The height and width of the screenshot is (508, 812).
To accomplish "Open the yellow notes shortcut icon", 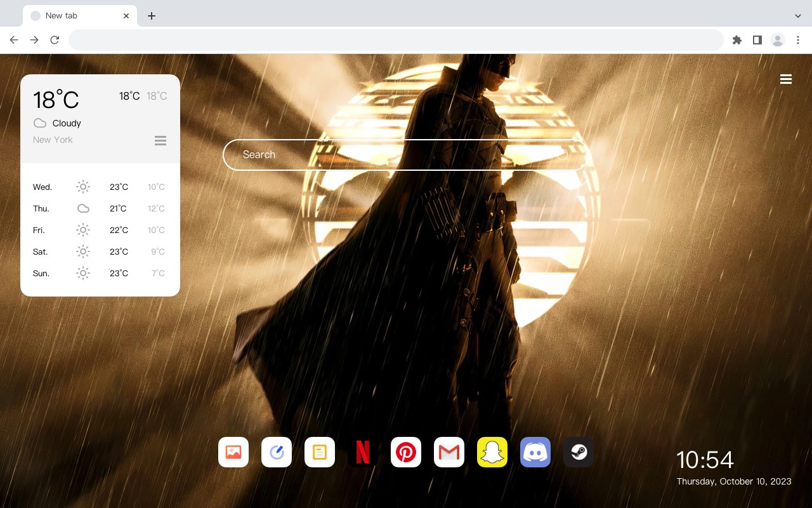I will click(x=320, y=452).
